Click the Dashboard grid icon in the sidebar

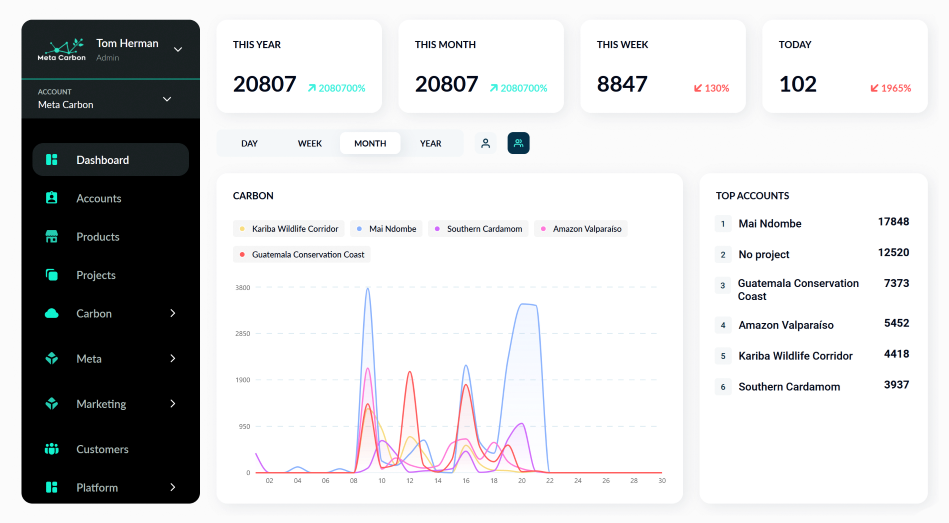pyautogui.click(x=51, y=160)
